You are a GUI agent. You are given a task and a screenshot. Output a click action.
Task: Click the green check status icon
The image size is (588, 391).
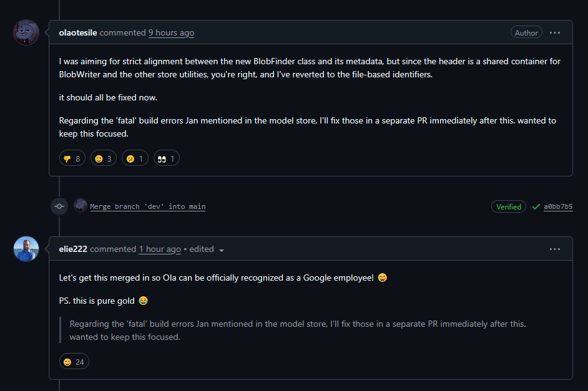pyautogui.click(x=536, y=206)
